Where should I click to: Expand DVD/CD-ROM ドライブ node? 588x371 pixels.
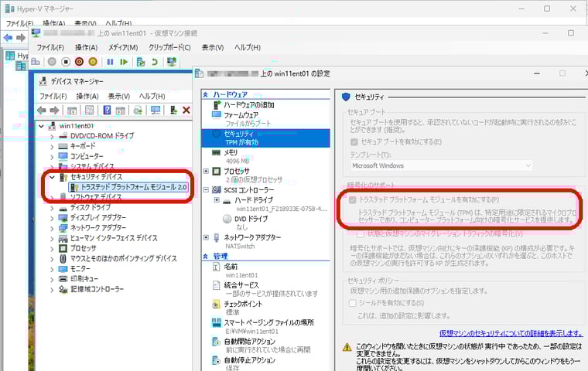click(x=52, y=136)
